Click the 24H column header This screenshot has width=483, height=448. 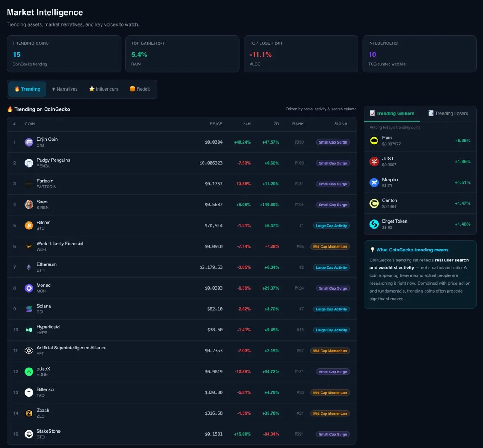[247, 124]
